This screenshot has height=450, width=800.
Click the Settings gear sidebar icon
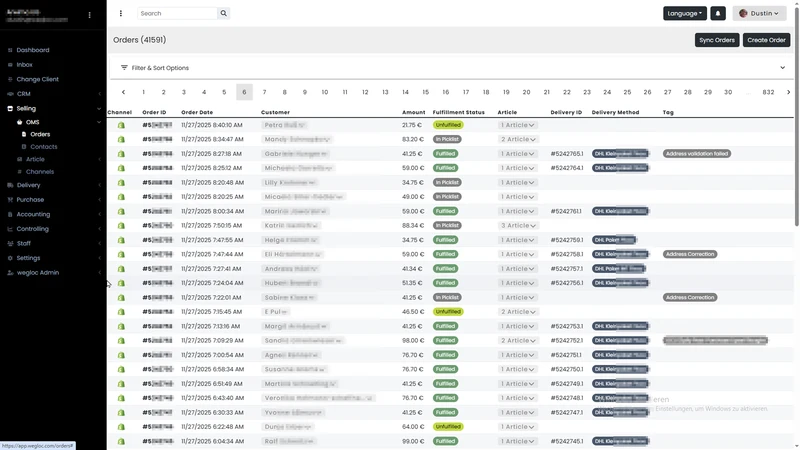(10, 258)
